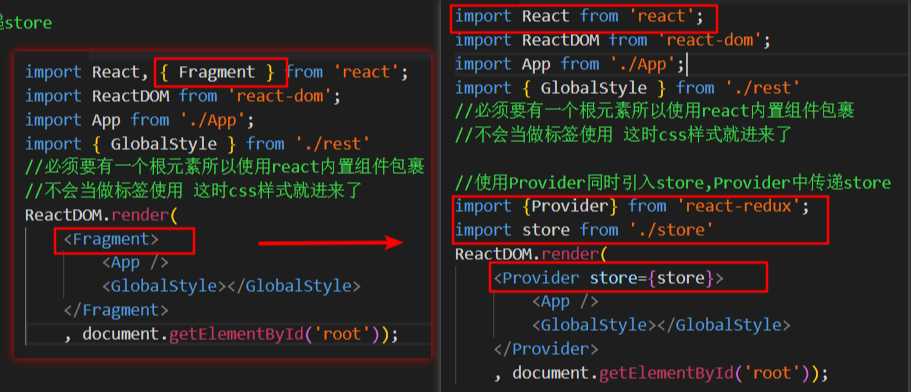The image size is (911, 392).
Task: Click 'ReactDOM.render(' in the left editor
Action: click(101, 216)
